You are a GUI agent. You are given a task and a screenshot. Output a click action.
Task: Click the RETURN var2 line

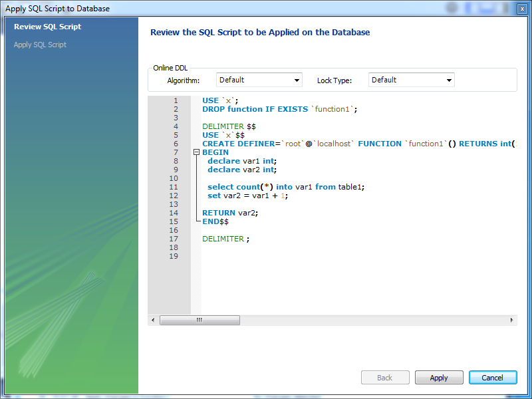click(x=230, y=213)
